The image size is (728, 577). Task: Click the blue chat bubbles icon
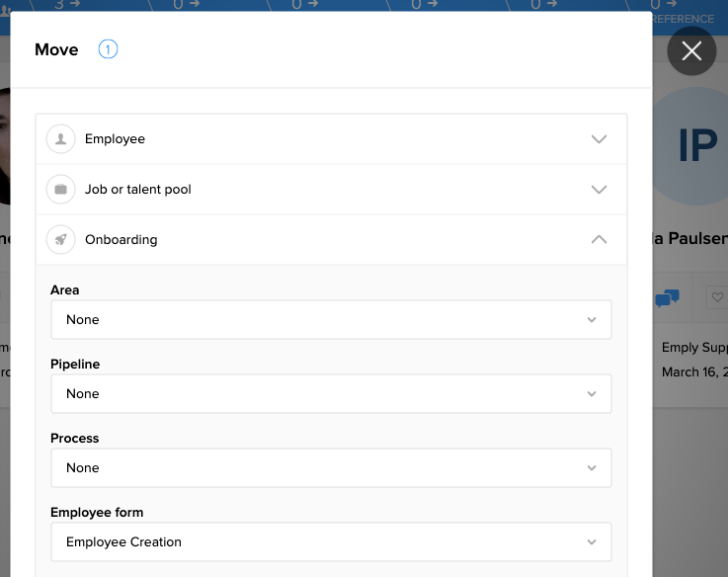tap(667, 298)
